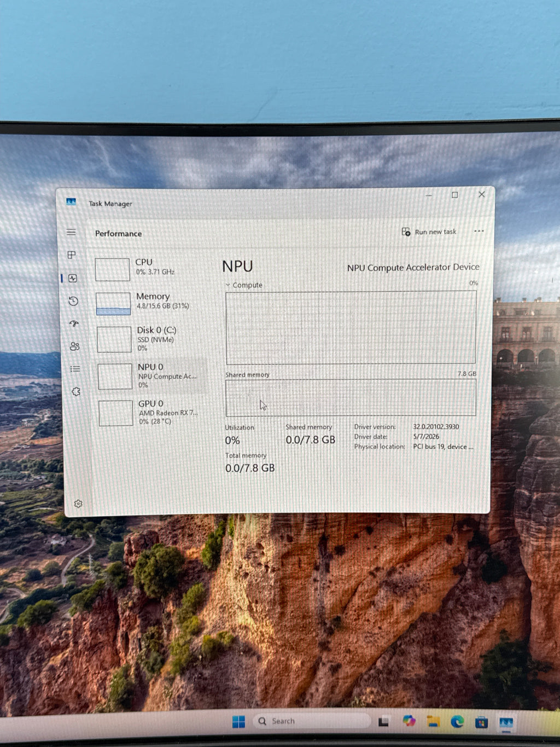Open Microsoft Edge from taskbar
560x747 pixels.
pyautogui.click(x=457, y=722)
